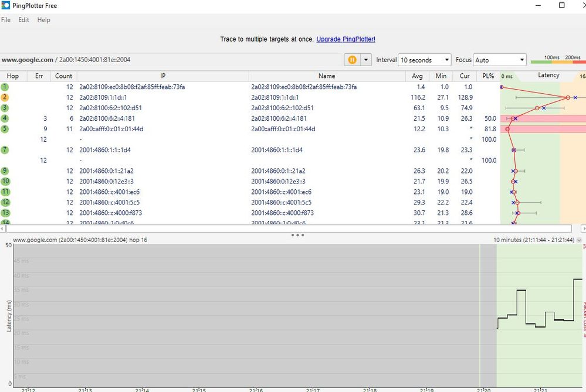Click hop 10's numbered status circle
586x392 pixels.
tap(5, 181)
